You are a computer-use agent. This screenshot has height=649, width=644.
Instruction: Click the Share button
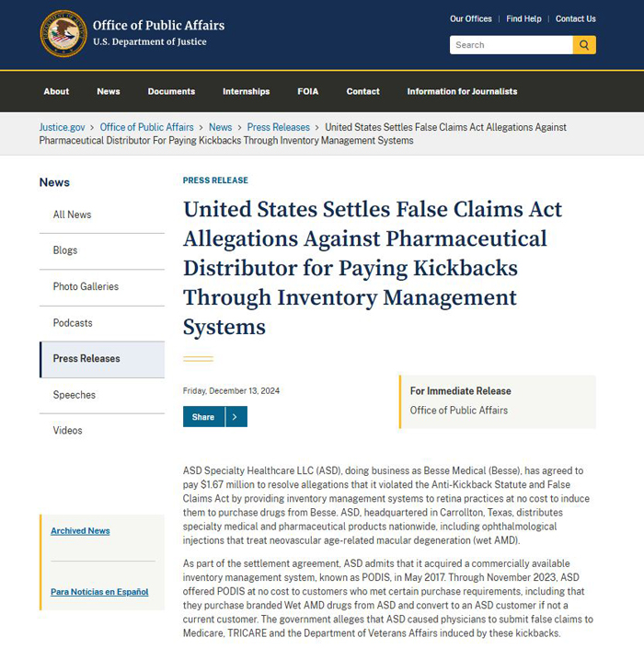coord(203,416)
